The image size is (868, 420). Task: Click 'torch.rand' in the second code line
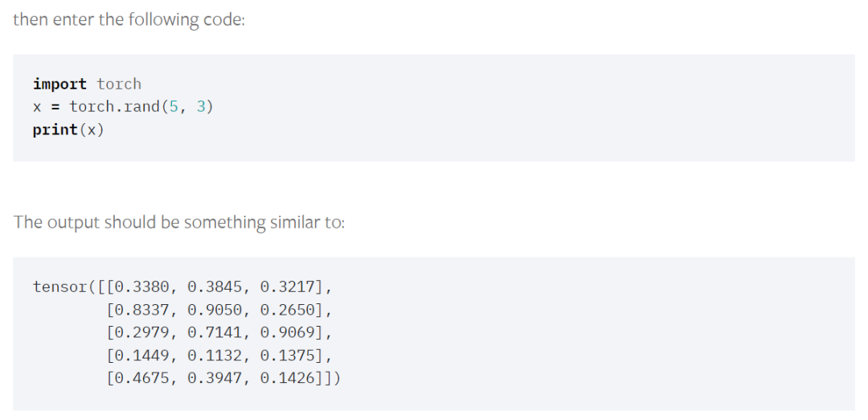pos(114,107)
